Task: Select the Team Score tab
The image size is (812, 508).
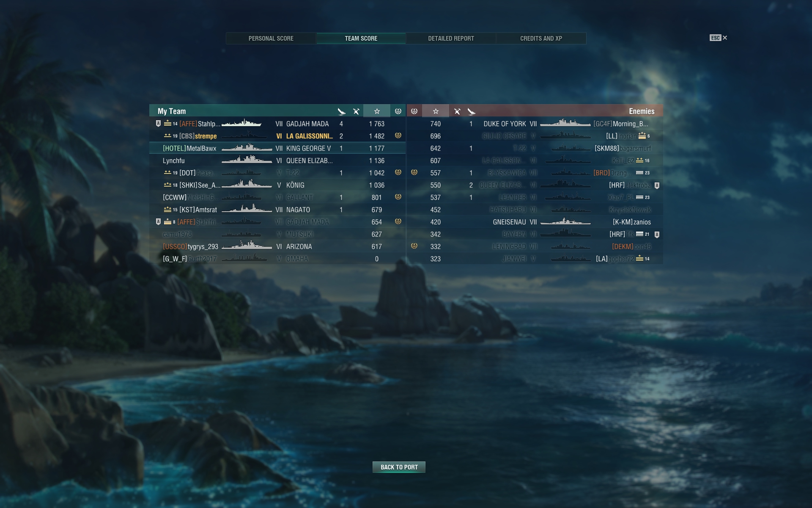Action: click(361, 39)
